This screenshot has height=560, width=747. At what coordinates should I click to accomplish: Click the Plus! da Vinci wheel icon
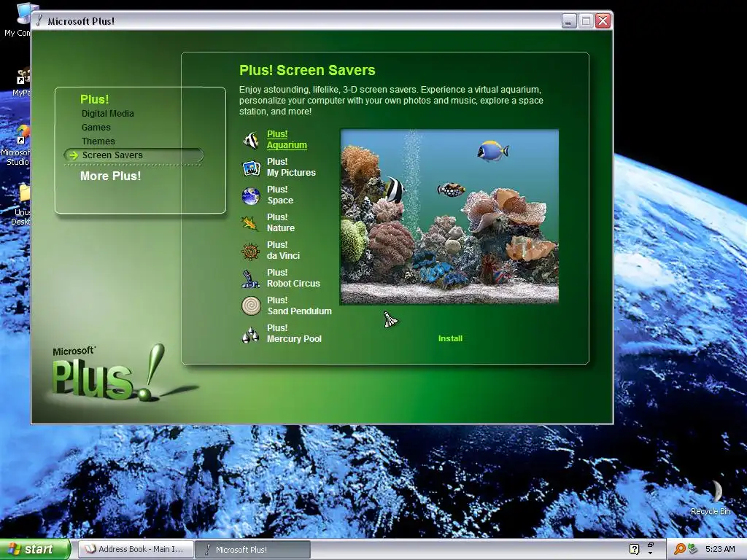251,251
